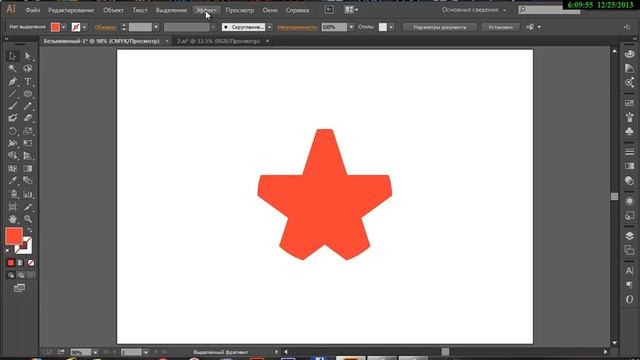
Task: Select the Blend tool
Action: (27, 181)
